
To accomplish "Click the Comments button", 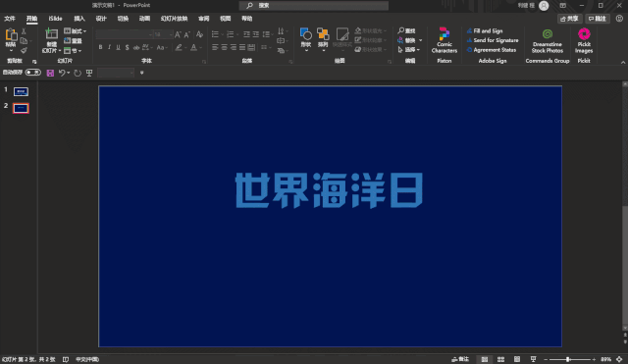I will click(598, 19).
